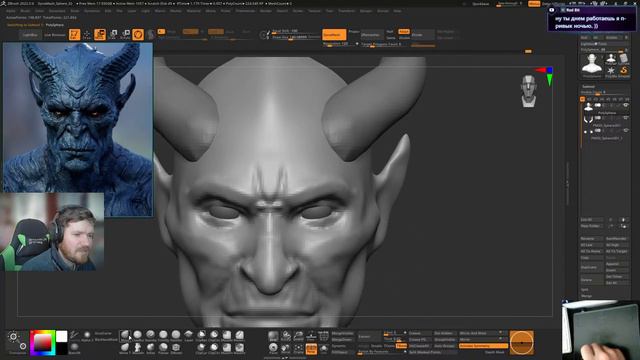Select the SnakeHook brush icon
The height and width of the screenshot is (360, 640).
[138, 348]
